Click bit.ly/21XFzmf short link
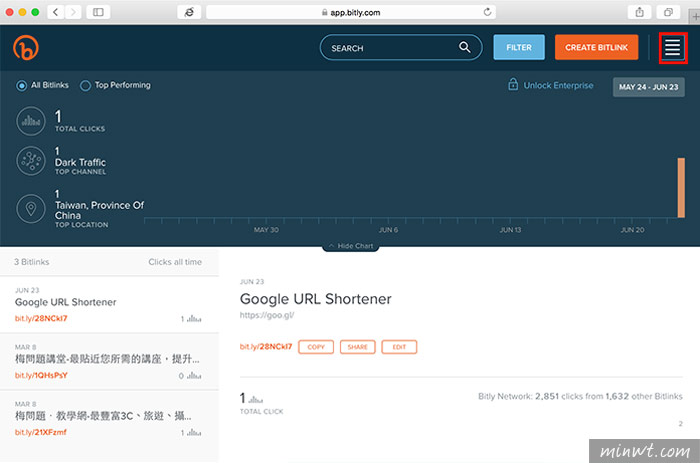Viewport: 700px width, 463px height. point(41,432)
